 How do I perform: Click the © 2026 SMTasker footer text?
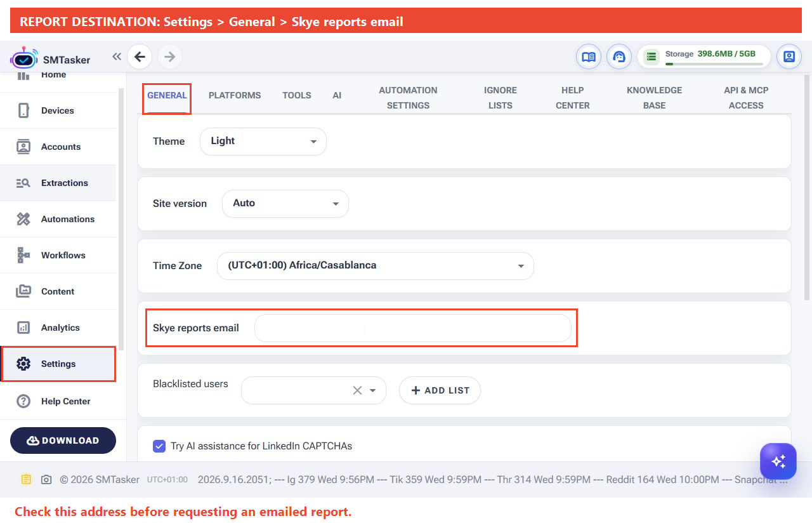pos(100,480)
